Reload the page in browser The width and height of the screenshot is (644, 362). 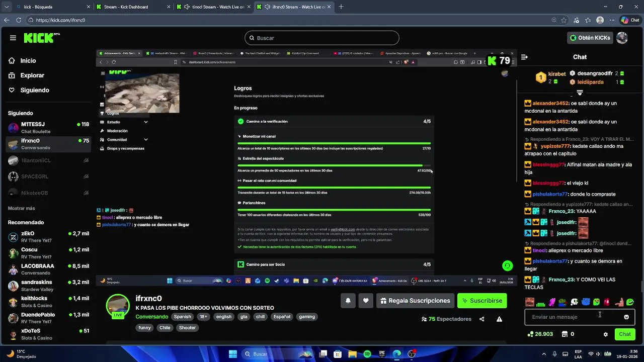pyautogui.click(x=19, y=20)
